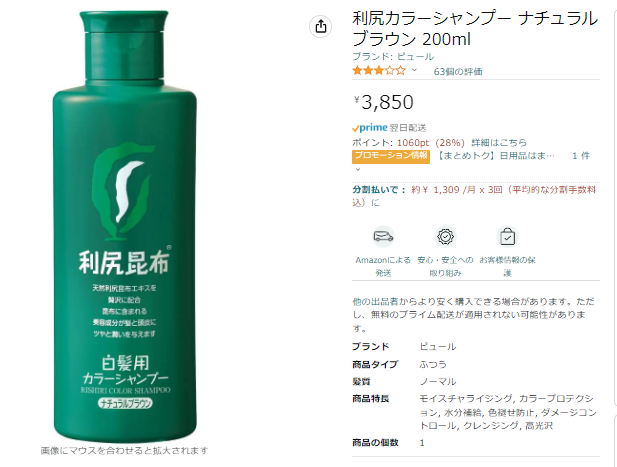Click the Amazon delivery truck icon
This screenshot has height=467, width=617.
coord(383,236)
